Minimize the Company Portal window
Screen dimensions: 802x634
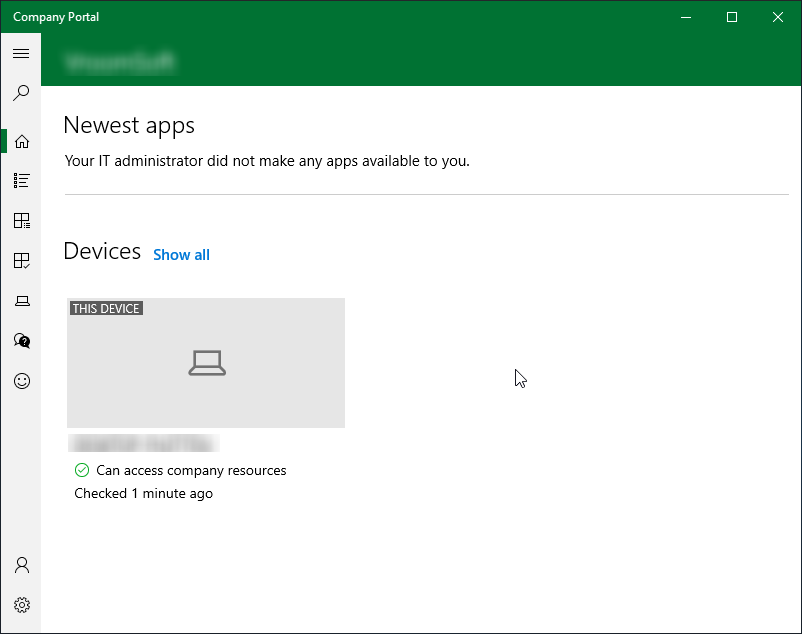click(686, 17)
